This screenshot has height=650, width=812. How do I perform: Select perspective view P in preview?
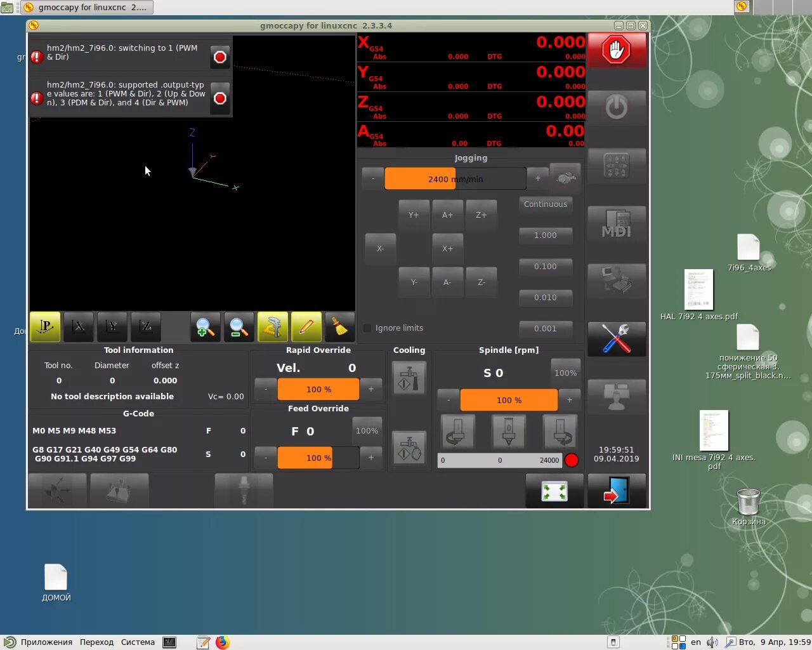pyautogui.click(x=45, y=327)
